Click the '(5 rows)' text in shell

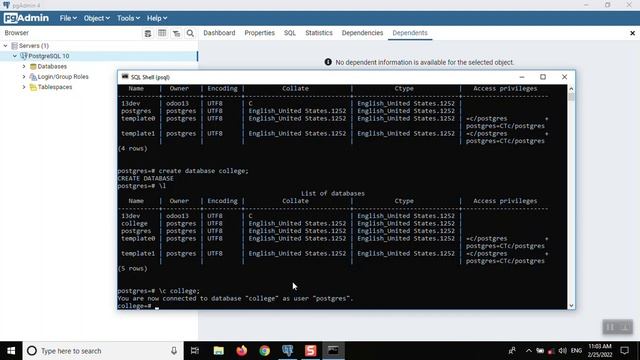coord(133,269)
